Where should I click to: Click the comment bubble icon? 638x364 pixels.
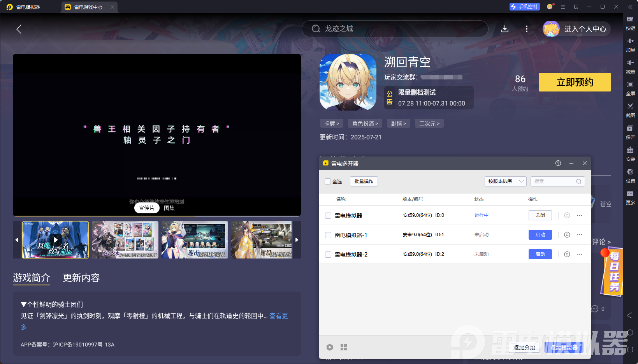pyautogui.click(x=595, y=309)
